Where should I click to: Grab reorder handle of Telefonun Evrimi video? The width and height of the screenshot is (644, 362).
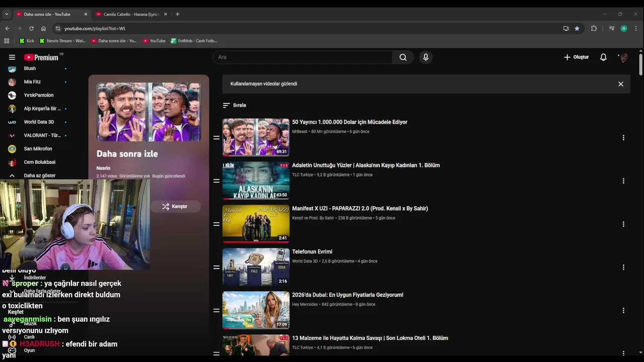216,267
